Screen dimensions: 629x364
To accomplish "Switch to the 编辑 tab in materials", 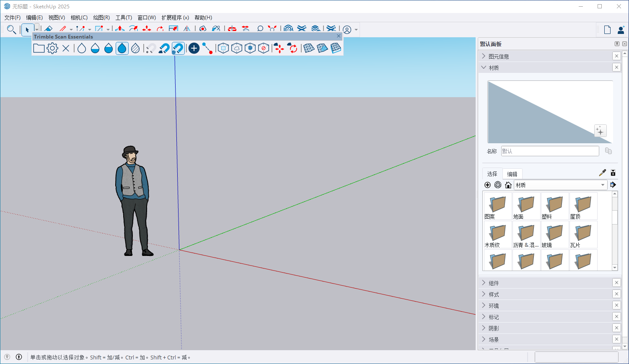I will (512, 174).
